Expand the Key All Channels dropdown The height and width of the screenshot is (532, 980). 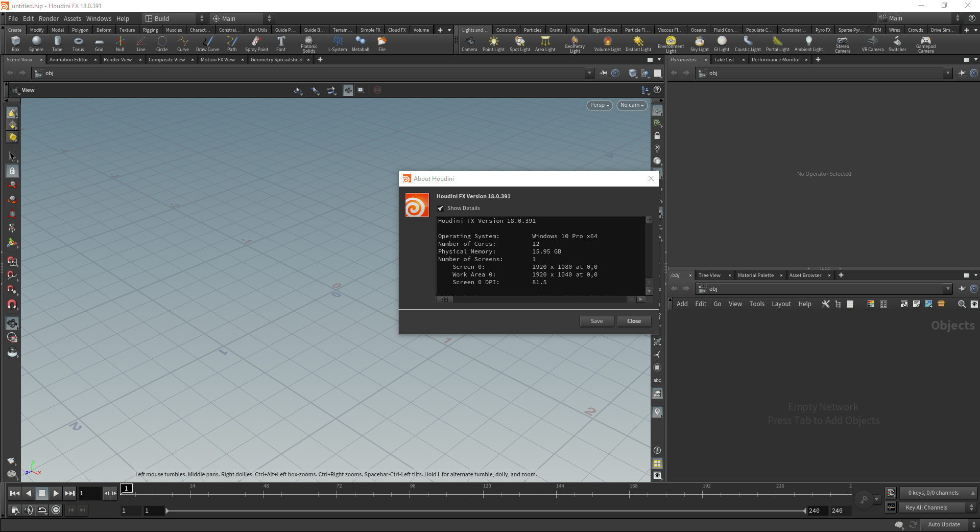point(938,507)
